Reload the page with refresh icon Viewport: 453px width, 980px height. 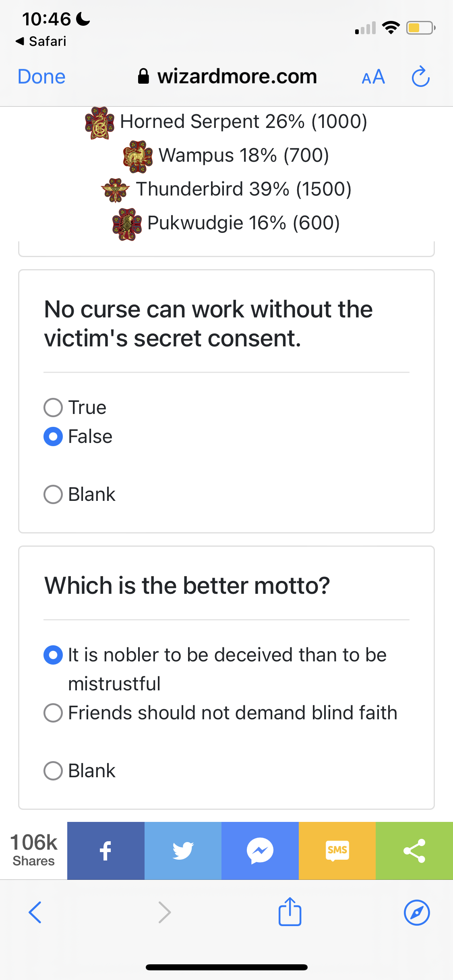[421, 76]
